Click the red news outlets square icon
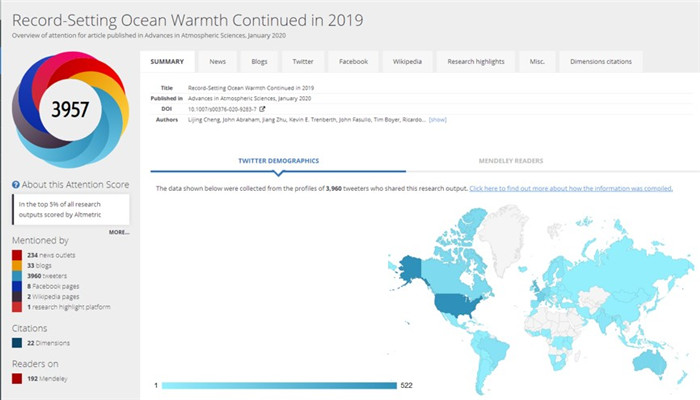The height and width of the screenshot is (400, 700). point(16,256)
